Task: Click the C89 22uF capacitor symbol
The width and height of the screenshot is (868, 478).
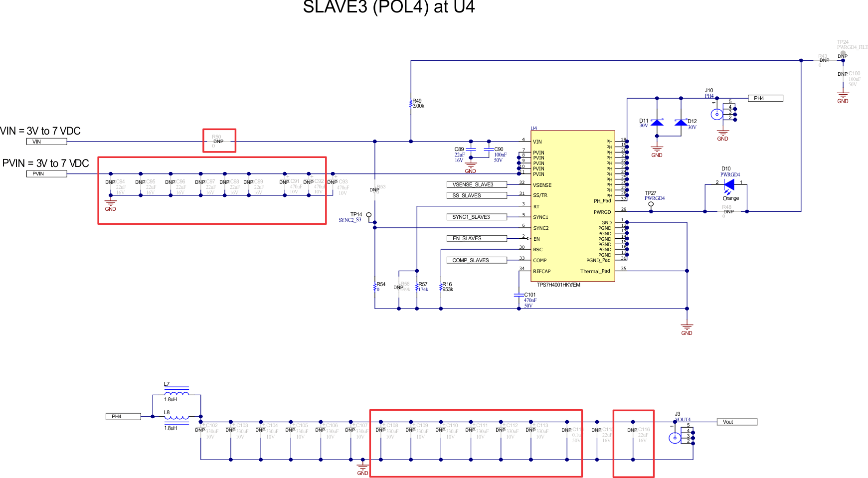Action: (471, 149)
